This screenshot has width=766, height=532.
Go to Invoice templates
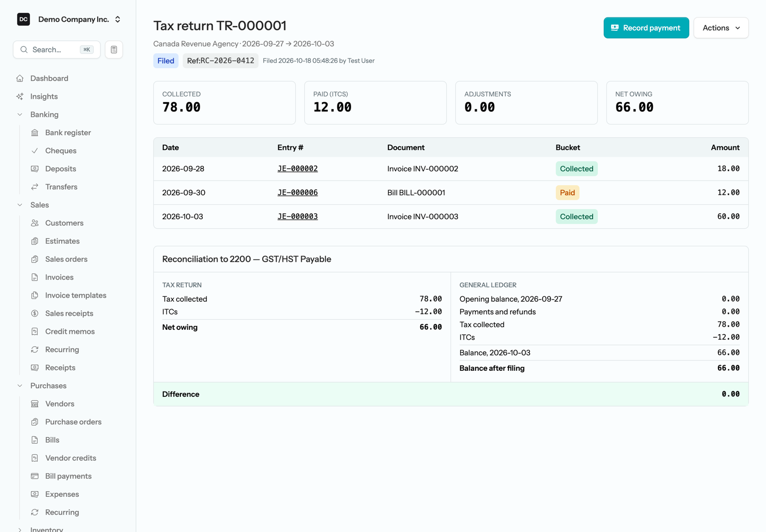(x=76, y=295)
